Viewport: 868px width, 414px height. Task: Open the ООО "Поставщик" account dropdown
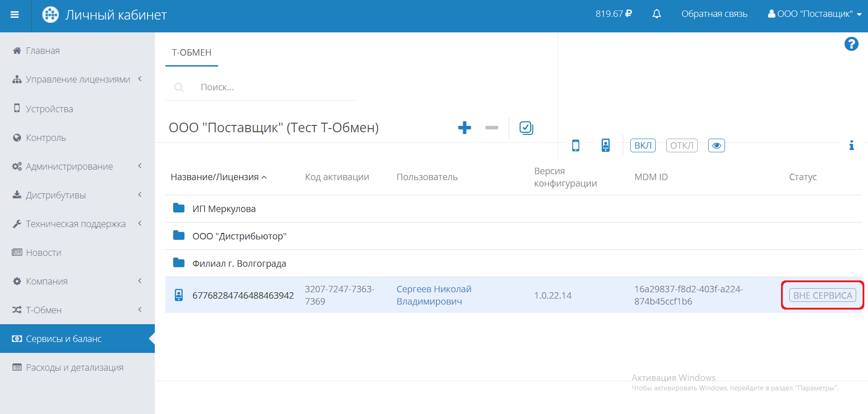[x=815, y=14]
